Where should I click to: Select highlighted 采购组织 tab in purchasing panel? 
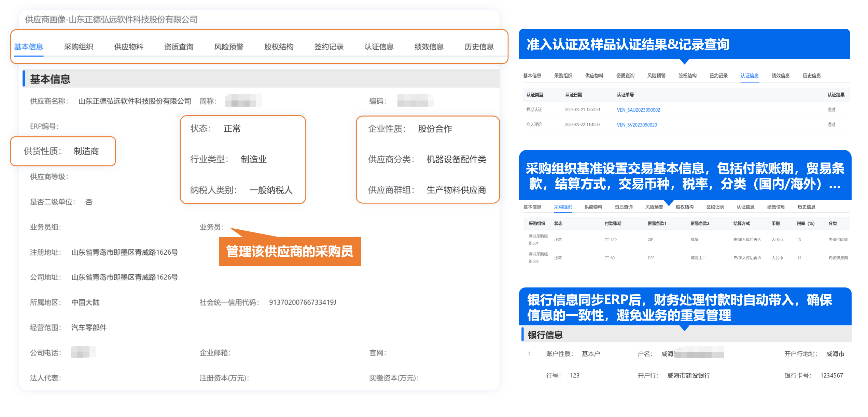tap(563, 207)
